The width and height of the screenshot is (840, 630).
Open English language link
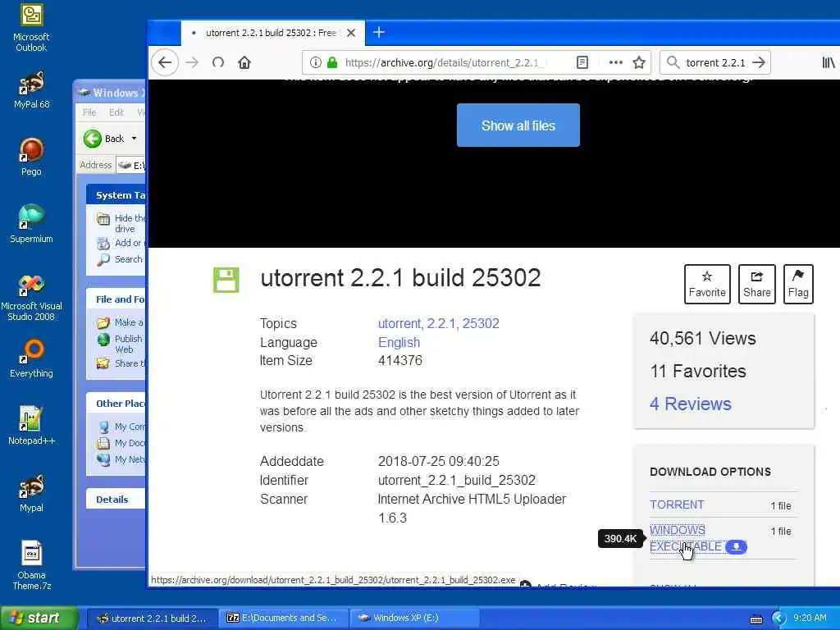coord(399,342)
